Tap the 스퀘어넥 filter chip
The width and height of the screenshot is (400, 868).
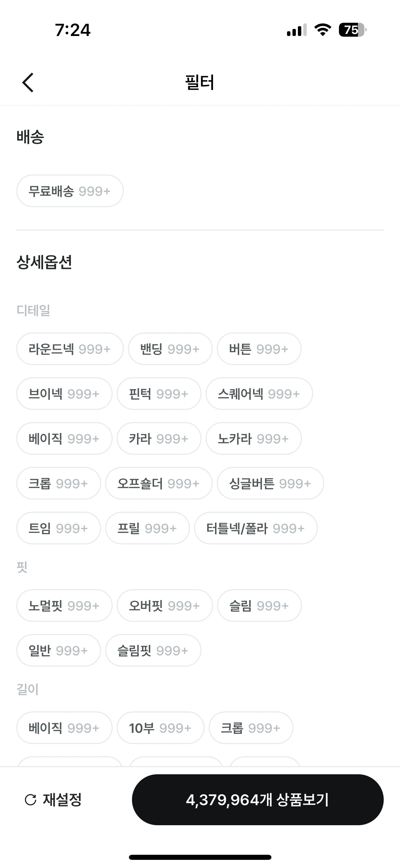(259, 394)
